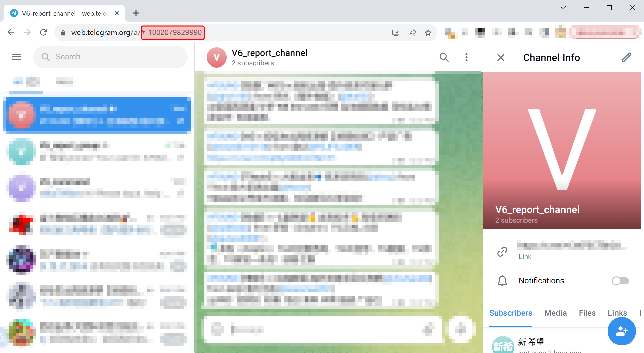Image resolution: width=644 pixels, height=353 pixels.
Task: Reload the Telegram web page
Action: [43, 32]
